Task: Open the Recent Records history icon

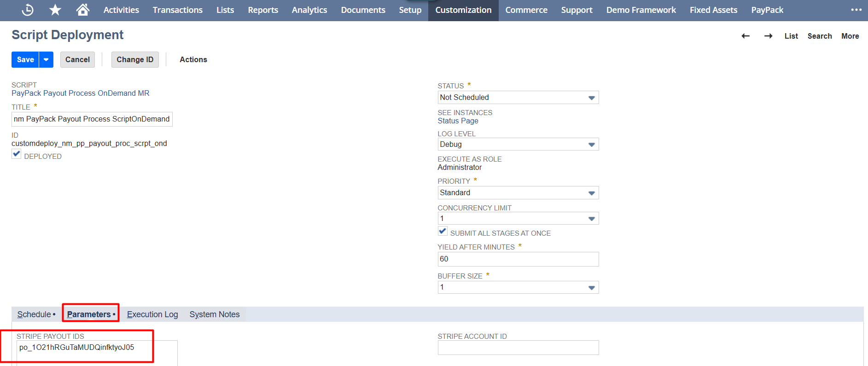Action: click(28, 10)
